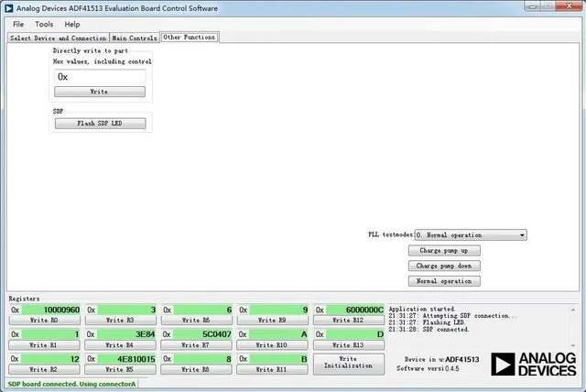Switch to Select Device and Connection tab
Viewport: 586px width, 392px height.
tap(59, 38)
